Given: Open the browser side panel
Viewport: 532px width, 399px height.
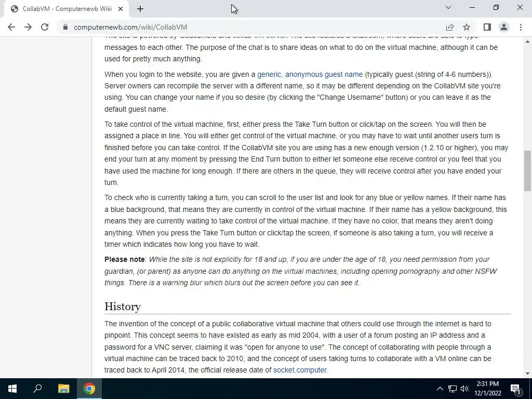Looking at the screenshot, I should click(487, 27).
